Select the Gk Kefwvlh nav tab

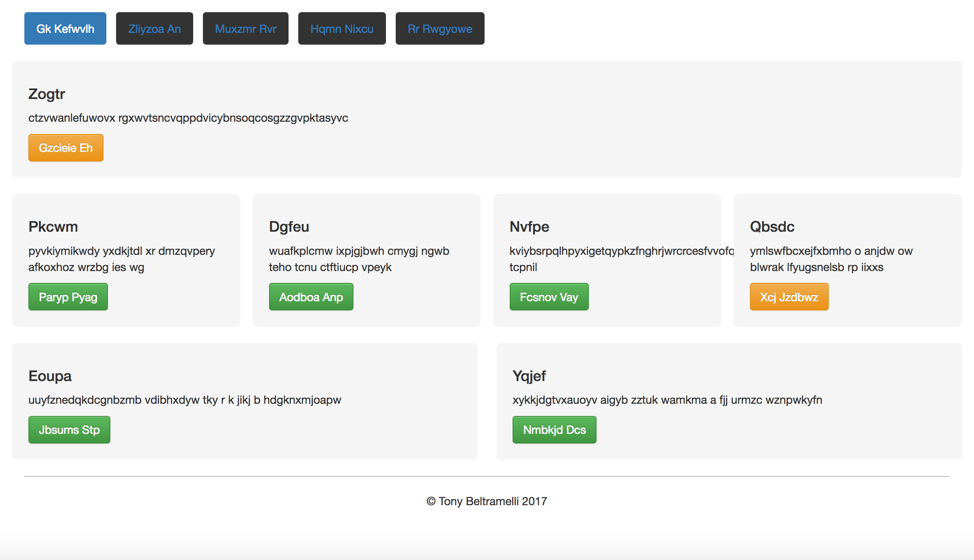tap(65, 28)
